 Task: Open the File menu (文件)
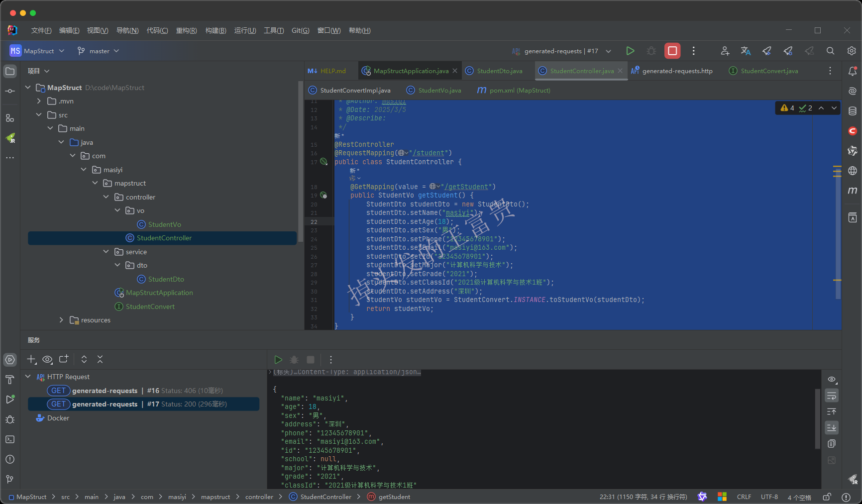[x=41, y=30]
